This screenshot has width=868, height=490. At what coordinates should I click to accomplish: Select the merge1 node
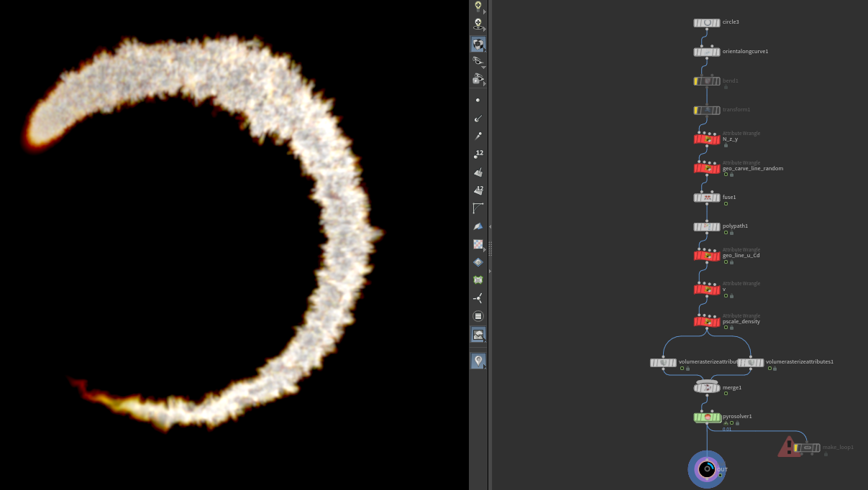pyautogui.click(x=707, y=388)
